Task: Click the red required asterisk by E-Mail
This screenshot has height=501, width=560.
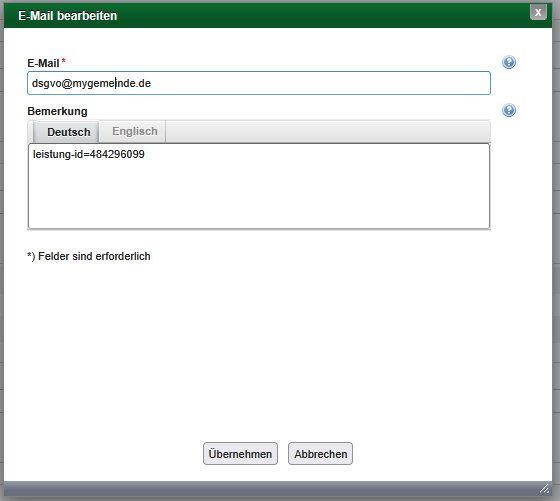Action: pos(64,61)
